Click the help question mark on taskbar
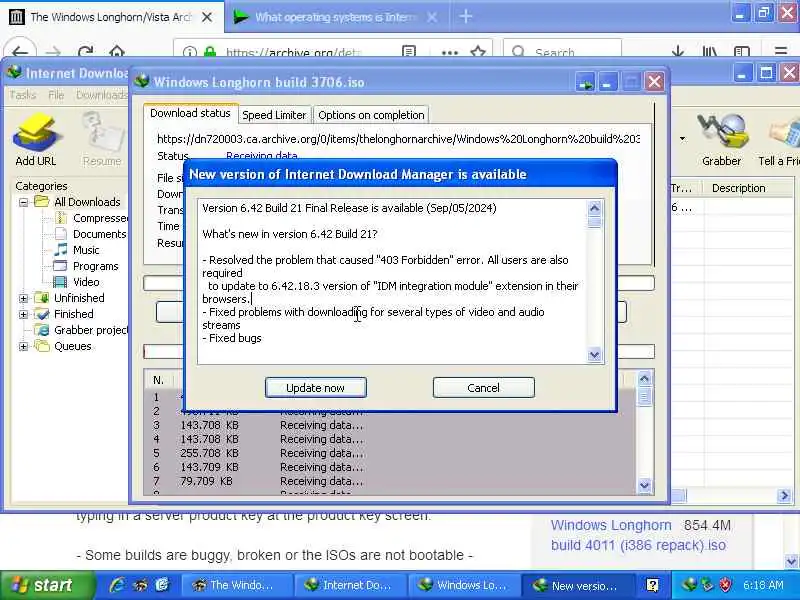 (x=652, y=585)
